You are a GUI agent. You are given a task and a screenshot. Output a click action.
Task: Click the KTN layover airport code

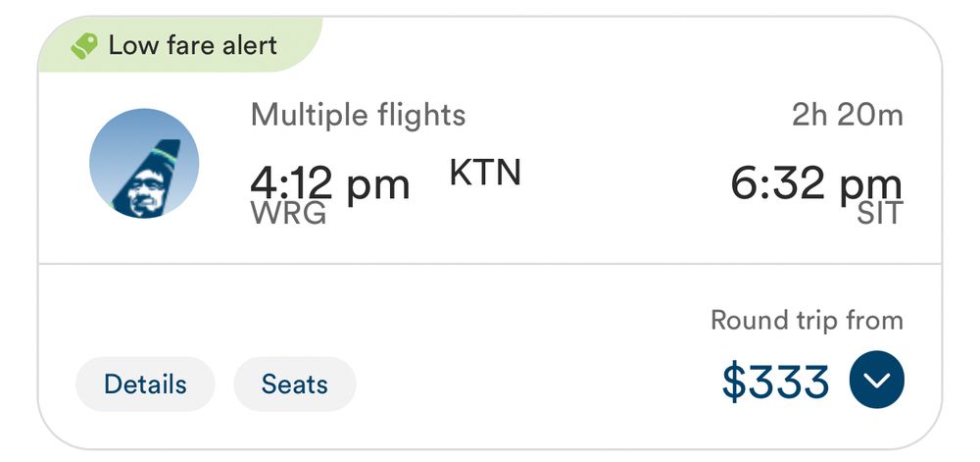485,173
